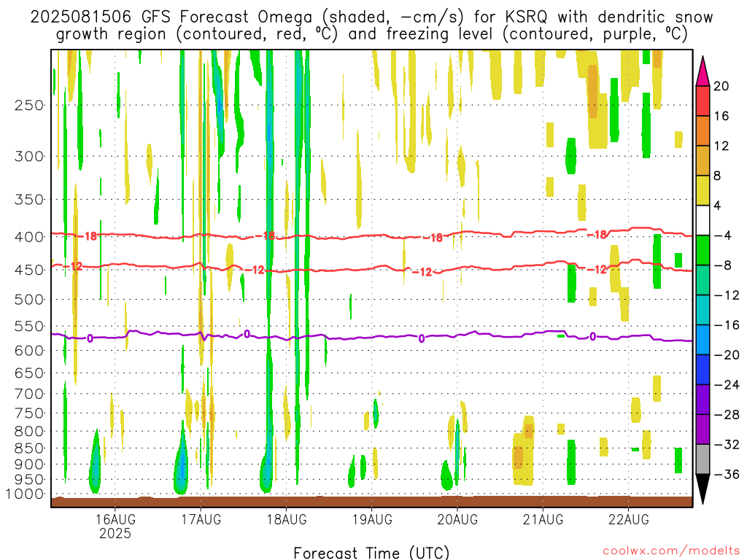This screenshot has width=747, height=560.
Task: Click the purple swatch for -28 to -32
Action: tap(703, 429)
